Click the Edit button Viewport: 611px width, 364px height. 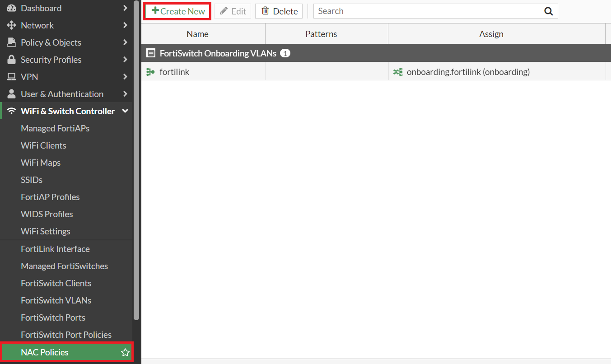233,11
